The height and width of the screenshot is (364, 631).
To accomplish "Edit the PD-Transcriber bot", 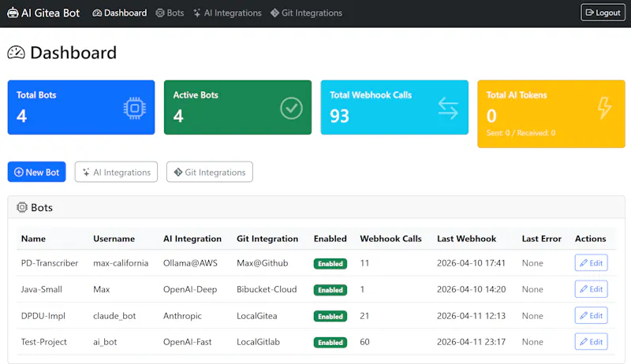I will pyautogui.click(x=591, y=262).
